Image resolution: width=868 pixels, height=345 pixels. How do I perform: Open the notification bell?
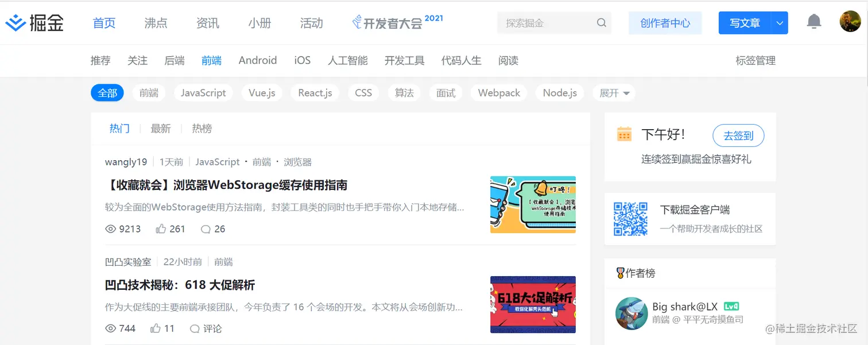(813, 22)
